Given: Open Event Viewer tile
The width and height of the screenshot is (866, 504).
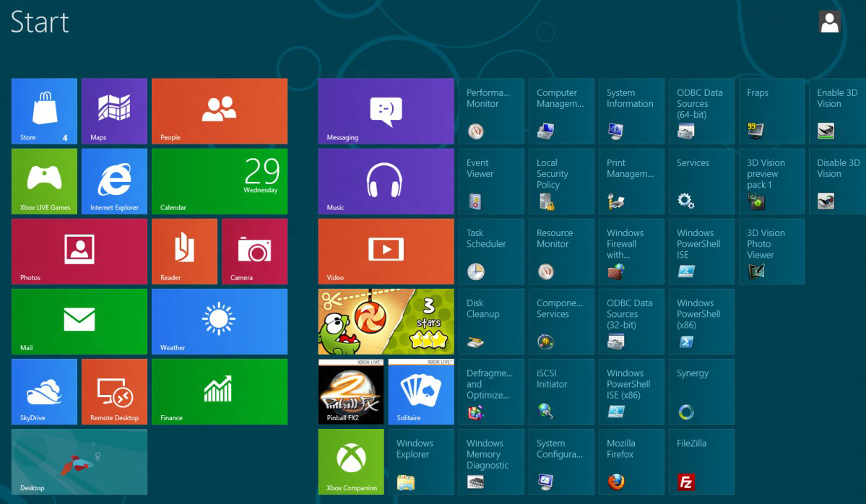Looking at the screenshot, I should tap(491, 181).
